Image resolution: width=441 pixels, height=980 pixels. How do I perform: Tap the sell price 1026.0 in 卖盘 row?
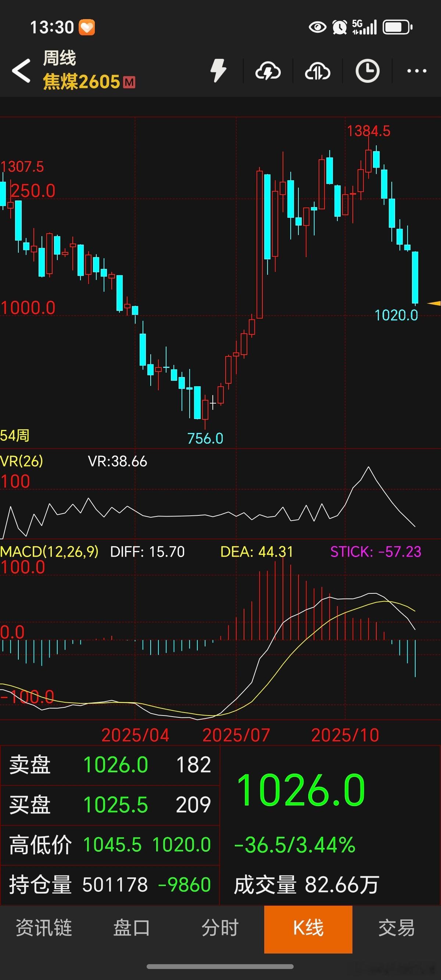[x=115, y=765]
